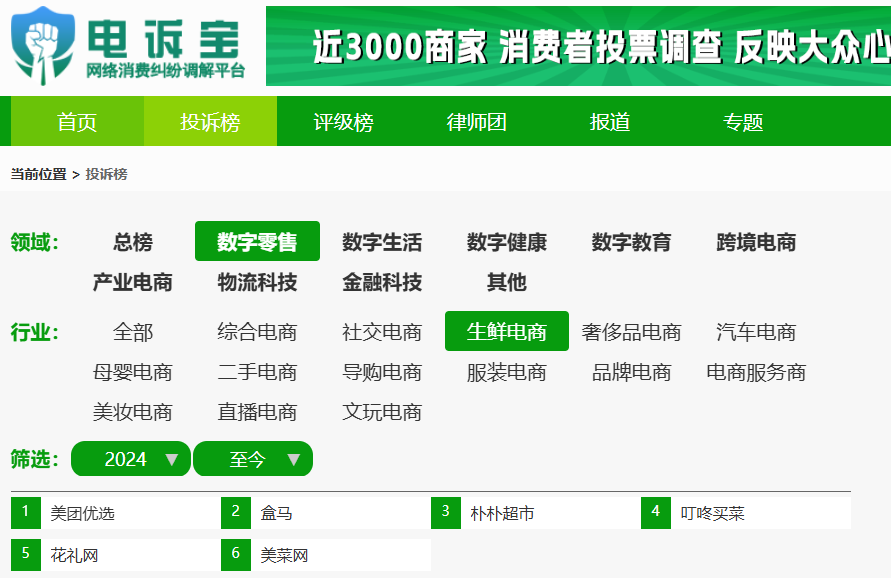Open the 专题 navigation tab
891x578 pixels.
coord(743,121)
